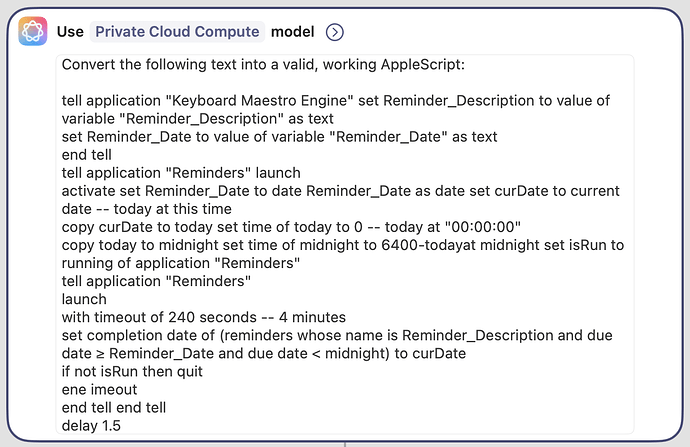The width and height of the screenshot is (690, 447).
Task: Click the "Use" label in action header
Action: point(70,31)
